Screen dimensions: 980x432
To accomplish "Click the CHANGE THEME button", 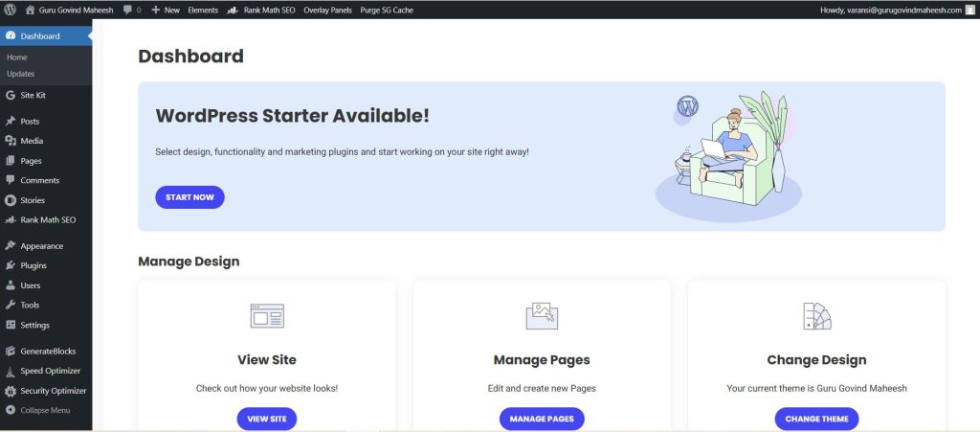I will coord(817,419).
